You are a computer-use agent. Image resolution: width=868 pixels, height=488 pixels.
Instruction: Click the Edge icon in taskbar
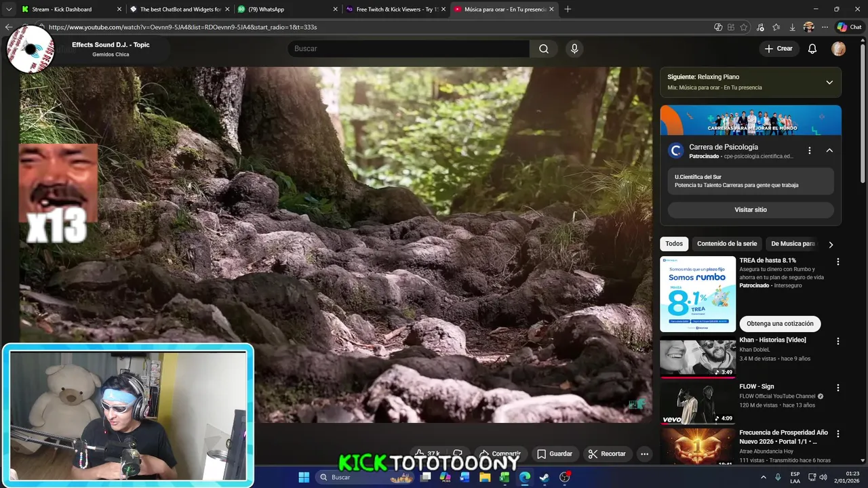[524, 477]
